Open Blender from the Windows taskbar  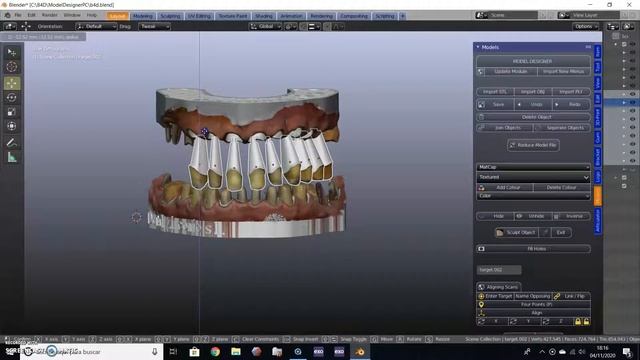pyautogui.click(x=360, y=351)
